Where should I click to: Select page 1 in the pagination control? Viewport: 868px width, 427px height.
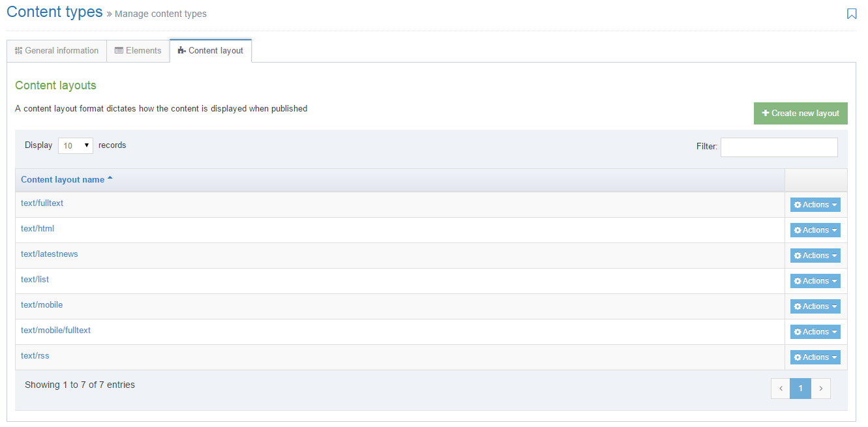pyautogui.click(x=800, y=388)
